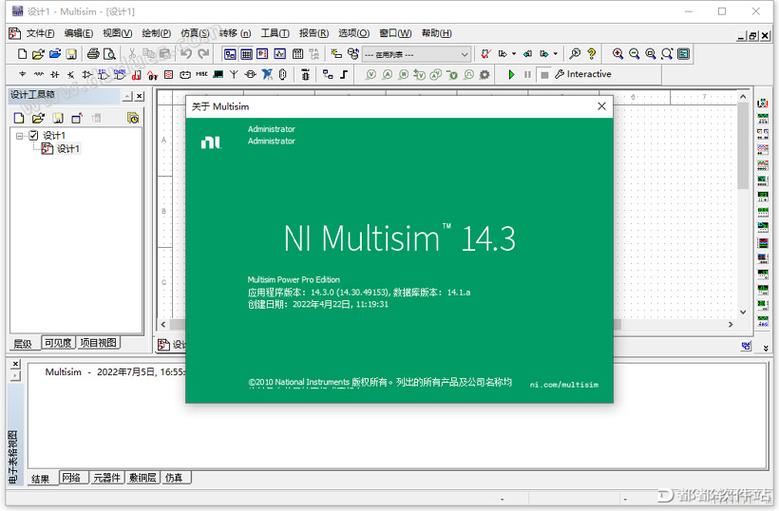Screen dimensions: 779x511
Task: Click the Print icon
Action: tap(93, 54)
